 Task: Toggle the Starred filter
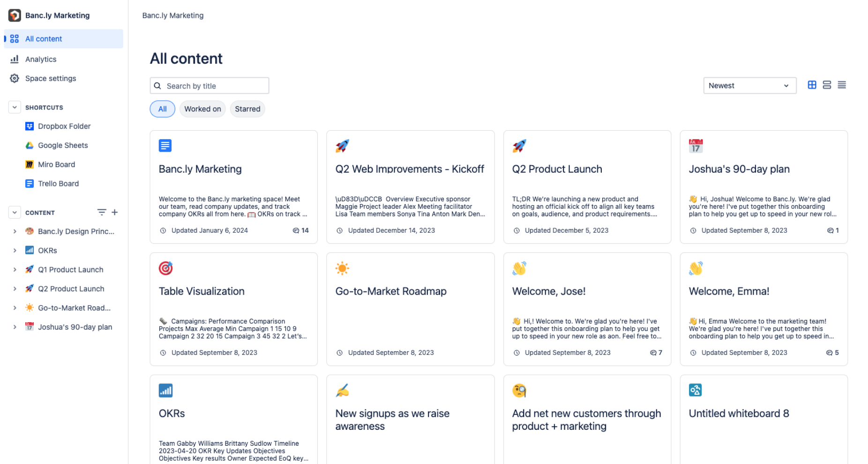(247, 109)
